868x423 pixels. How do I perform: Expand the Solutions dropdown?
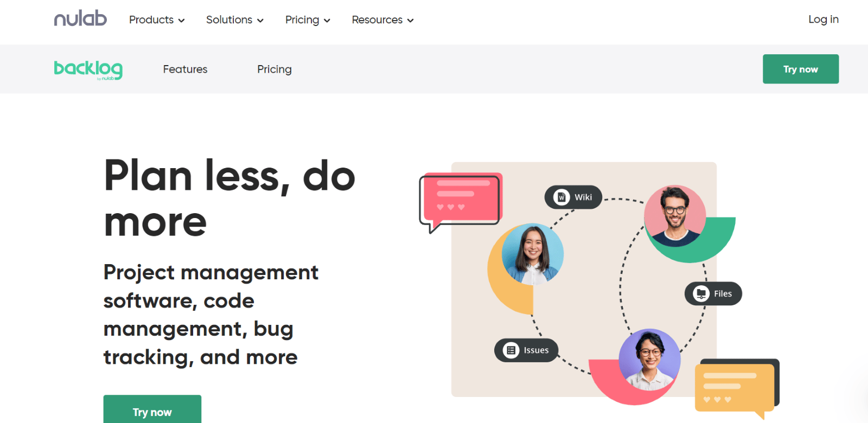(234, 20)
